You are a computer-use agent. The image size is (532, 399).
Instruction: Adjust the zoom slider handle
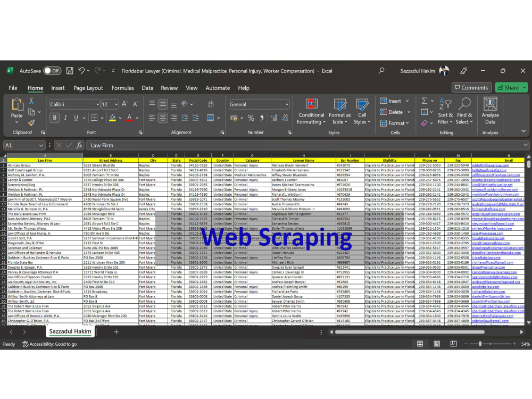(x=480, y=344)
